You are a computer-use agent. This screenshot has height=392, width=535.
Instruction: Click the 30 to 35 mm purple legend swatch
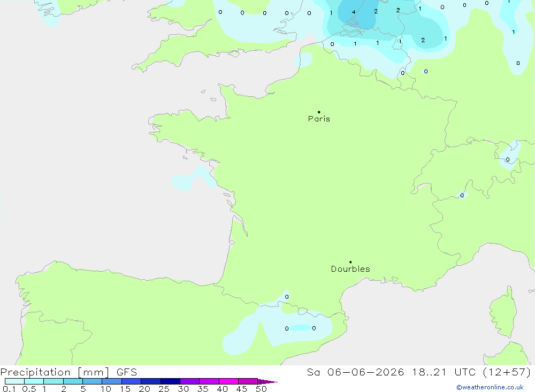190,381
